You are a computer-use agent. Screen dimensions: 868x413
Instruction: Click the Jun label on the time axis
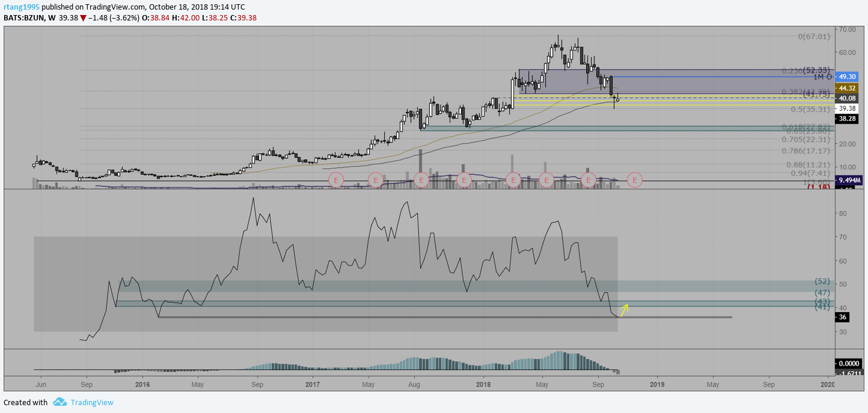pos(41,384)
